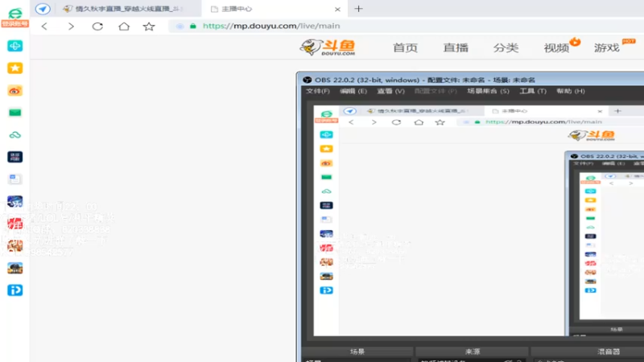Go to home page via main toolbar house icon
Viewport: 644px width, 362px height.
pyautogui.click(x=124, y=27)
